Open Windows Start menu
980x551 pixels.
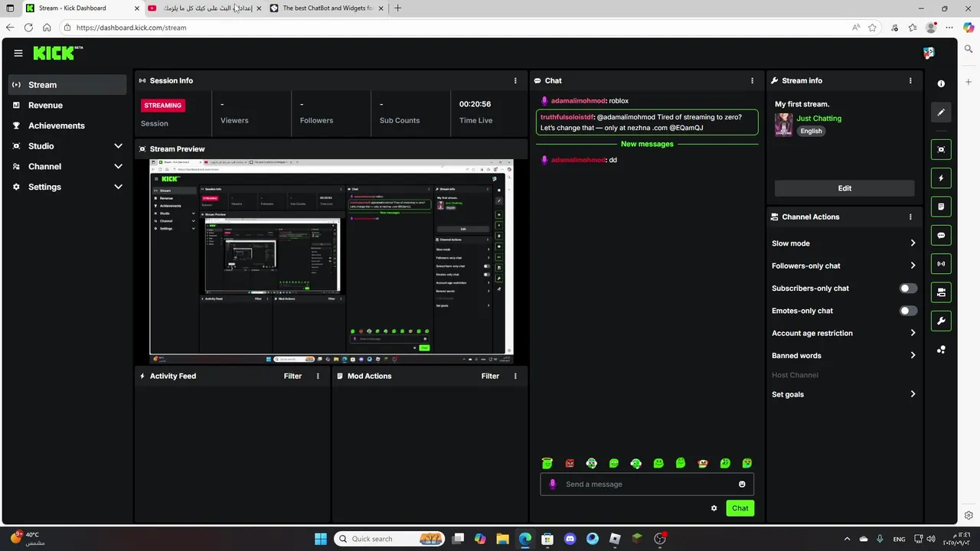[x=320, y=539]
